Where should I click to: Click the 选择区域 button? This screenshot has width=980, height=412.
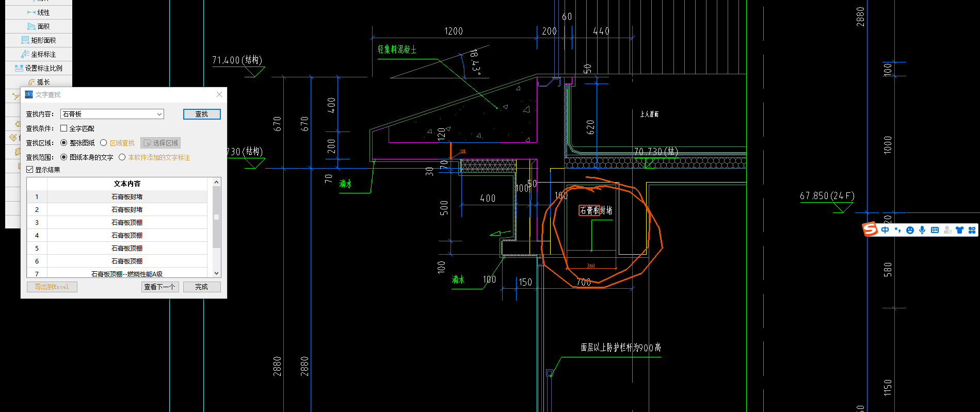(x=160, y=143)
